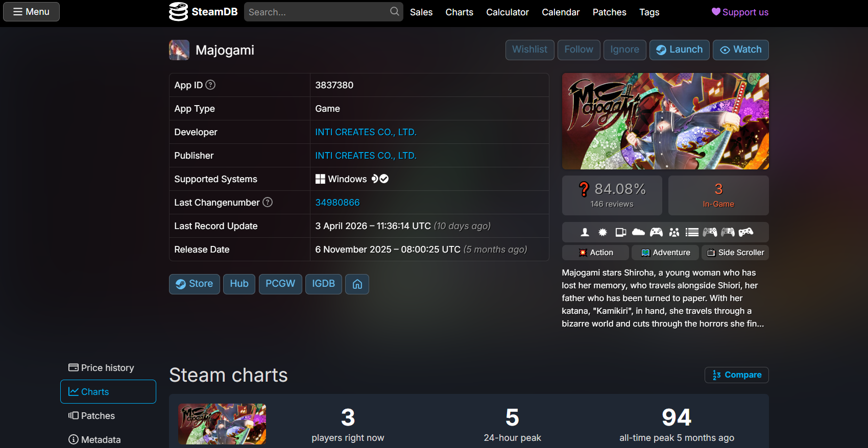Click the Windows logo in Supported Systems
The width and height of the screenshot is (868, 448).
coord(320,179)
